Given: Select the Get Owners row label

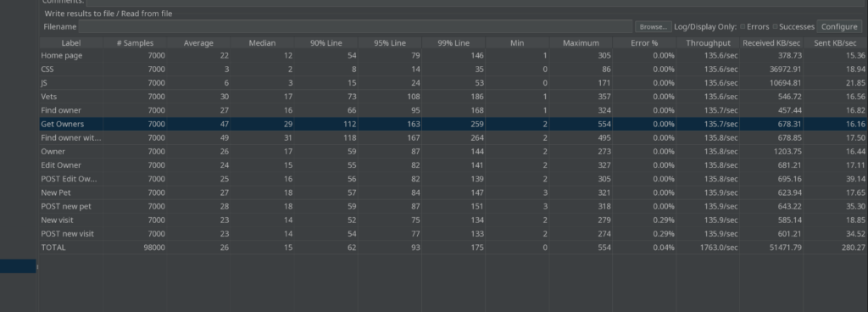Looking at the screenshot, I should pos(63,124).
